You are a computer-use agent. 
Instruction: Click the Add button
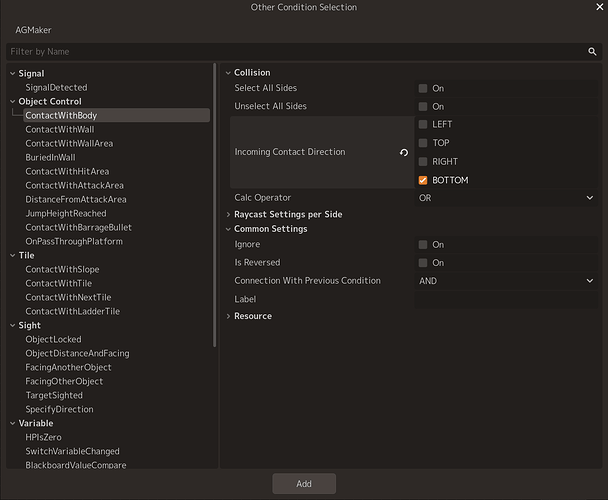pyautogui.click(x=304, y=484)
